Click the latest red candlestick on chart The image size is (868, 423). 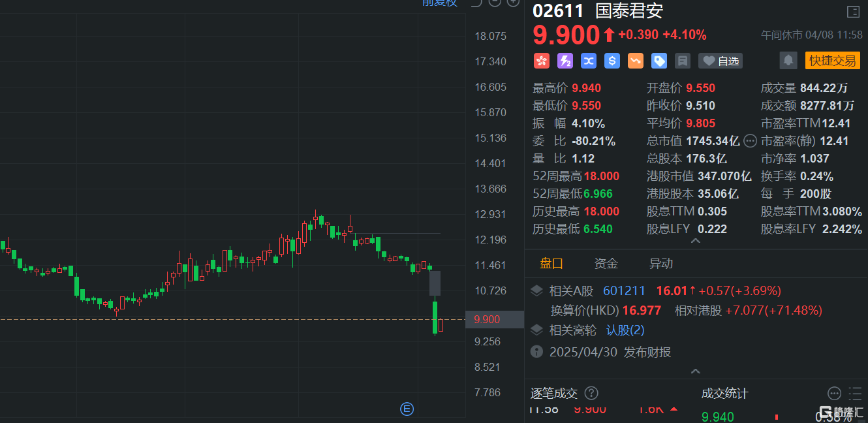pyautogui.click(x=441, y=325)
